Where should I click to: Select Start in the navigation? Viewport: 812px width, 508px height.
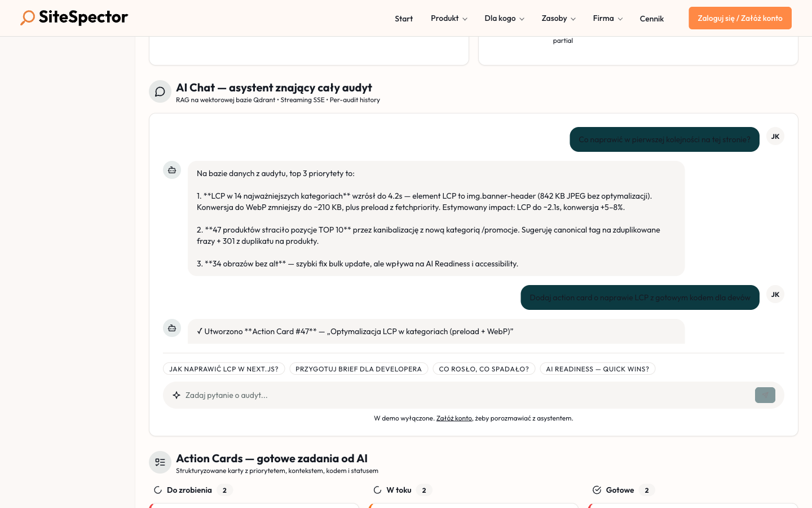(x=404, y=18)
